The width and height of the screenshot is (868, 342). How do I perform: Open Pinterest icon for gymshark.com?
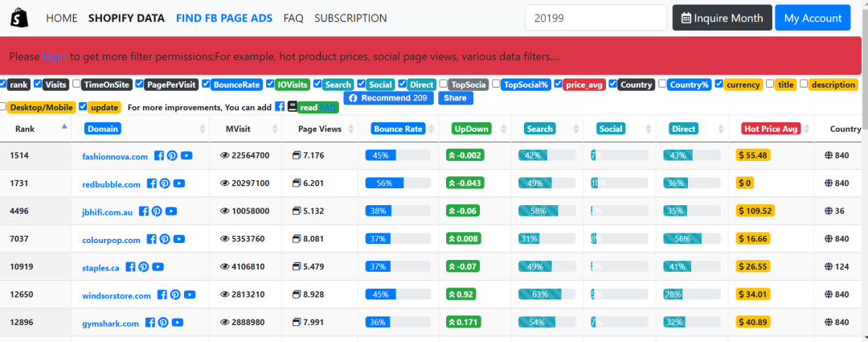click(162, 323)
